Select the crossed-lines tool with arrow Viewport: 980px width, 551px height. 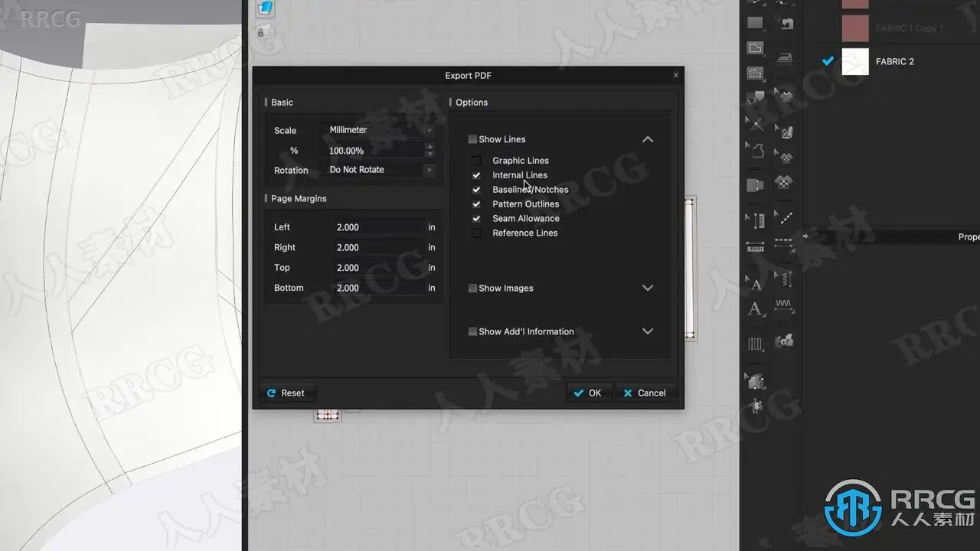[756, 123]
